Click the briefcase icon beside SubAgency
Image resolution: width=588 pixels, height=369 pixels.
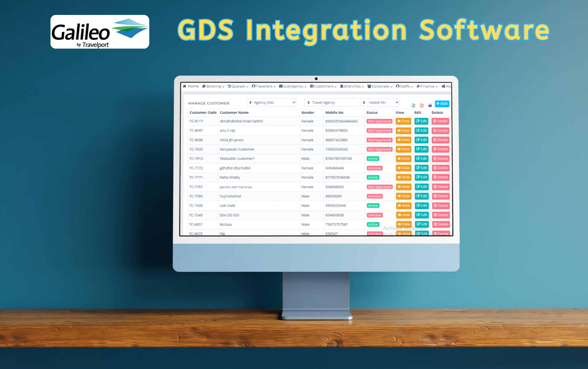(280, 86)
